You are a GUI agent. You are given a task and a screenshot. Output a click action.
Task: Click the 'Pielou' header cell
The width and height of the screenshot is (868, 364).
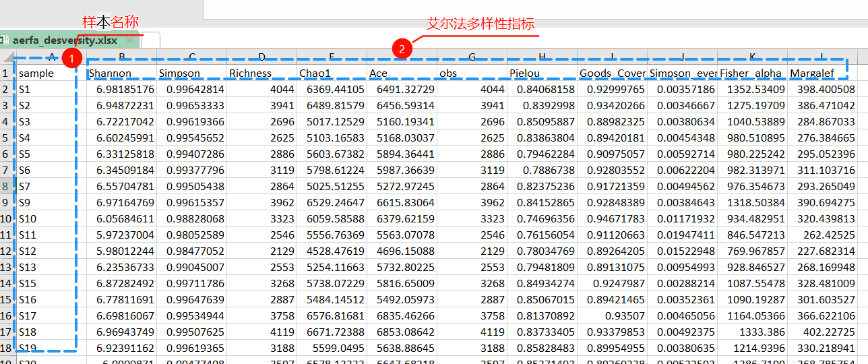[542, 73]
